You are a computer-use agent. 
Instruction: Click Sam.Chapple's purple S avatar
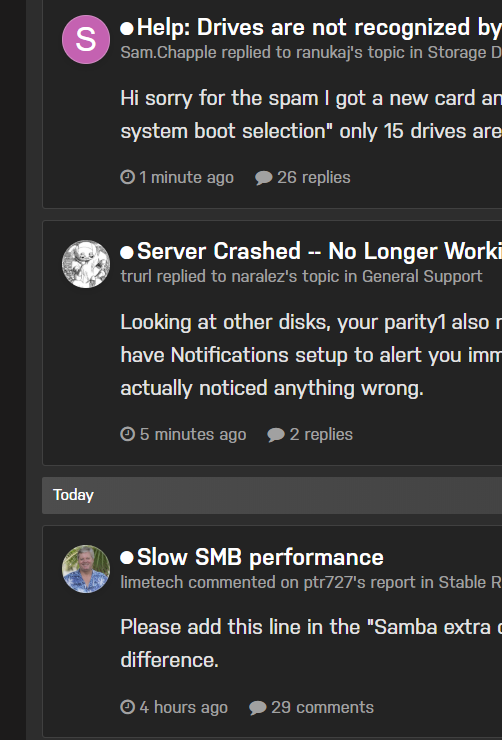[86, 39]
